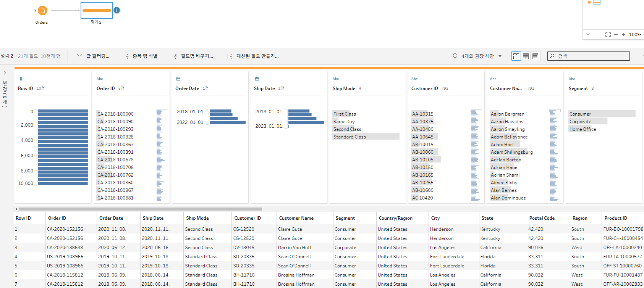Screen dimensions: 644x288
Task: Click 필드명 바꾸기 rename fields
Action: [193, 56]
